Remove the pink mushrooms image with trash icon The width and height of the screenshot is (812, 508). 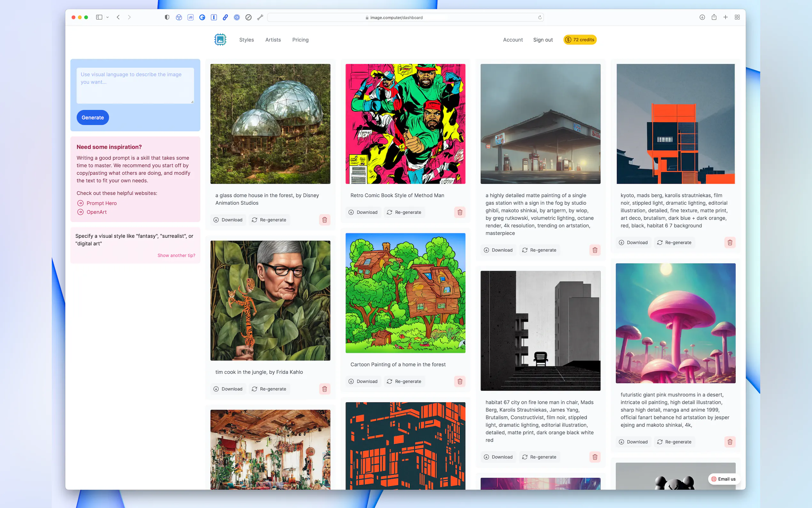730,442
